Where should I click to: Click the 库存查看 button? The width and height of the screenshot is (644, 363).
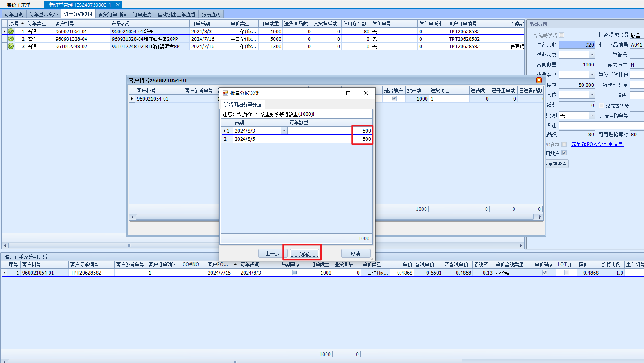click(x=557, y=164)
